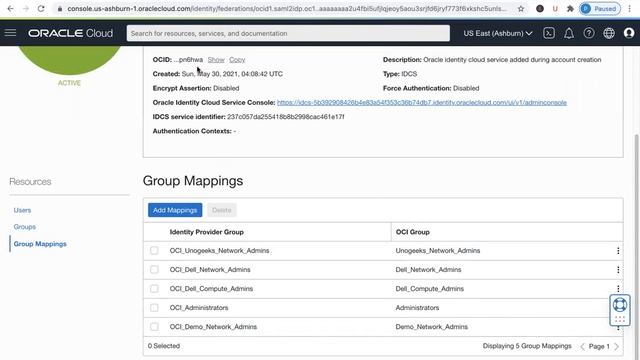Click the dark round extension icon
Screen dimensions: 640x360
(x=540, y=9)
